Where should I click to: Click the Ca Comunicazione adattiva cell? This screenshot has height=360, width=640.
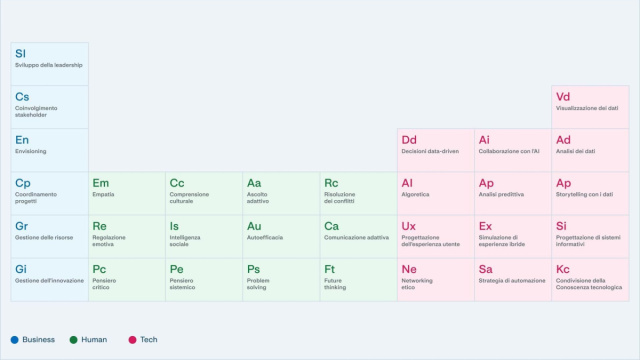359,237
